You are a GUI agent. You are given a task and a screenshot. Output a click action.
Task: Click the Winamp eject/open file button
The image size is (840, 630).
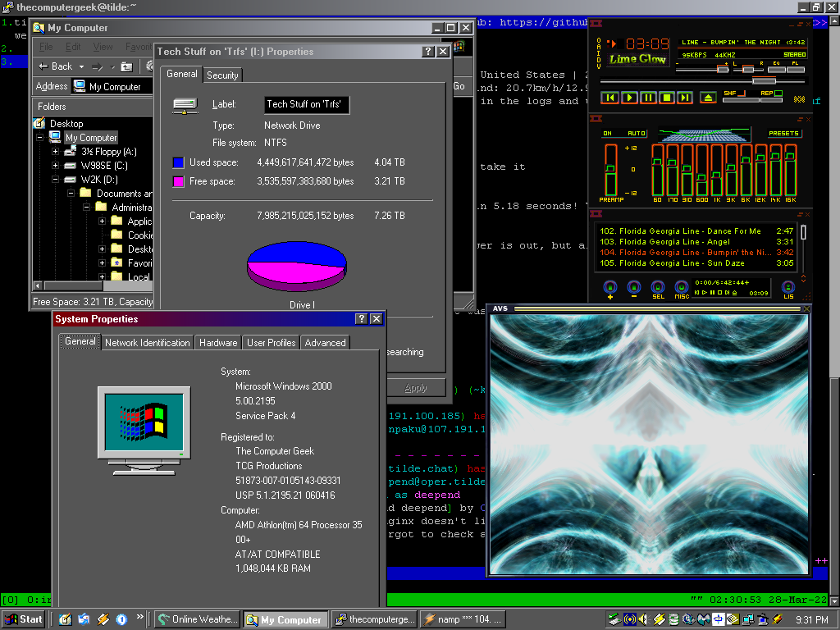(x=709, y=98)
